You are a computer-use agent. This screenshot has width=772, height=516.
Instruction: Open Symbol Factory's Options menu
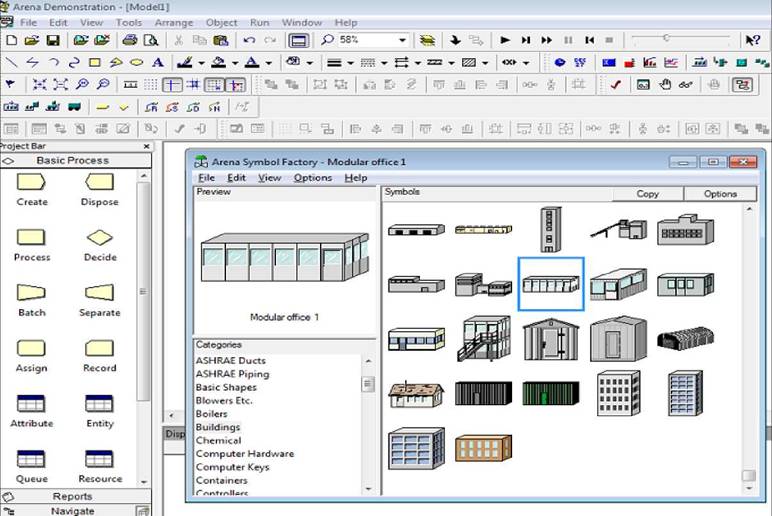coord(313,178)
